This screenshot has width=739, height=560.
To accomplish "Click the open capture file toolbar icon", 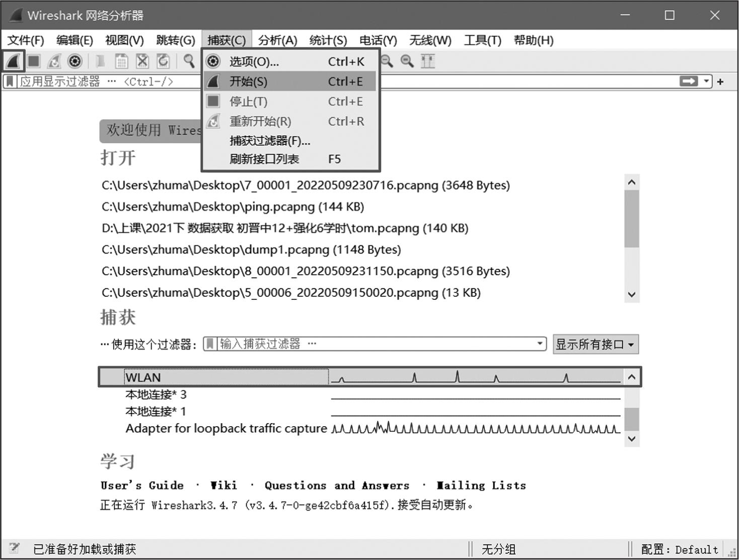I will click(100, 61).
